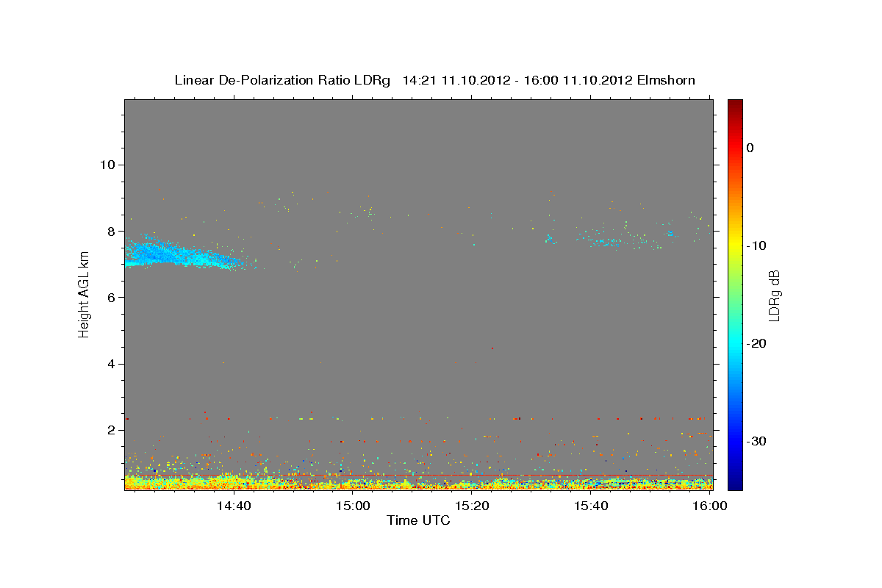The width and height of the screenshot is (882, 588).
Task: Click the 15:00 time tick label
Action: coord(353,506)
